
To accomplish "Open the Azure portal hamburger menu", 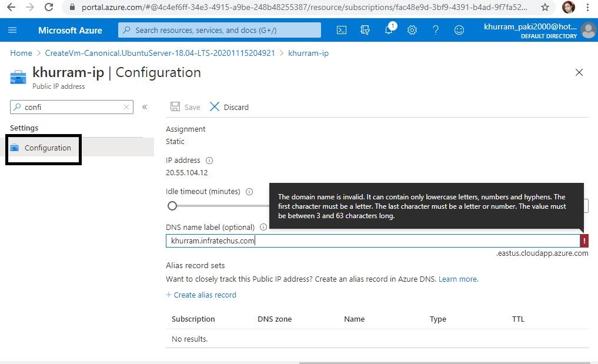I will 12,30.
